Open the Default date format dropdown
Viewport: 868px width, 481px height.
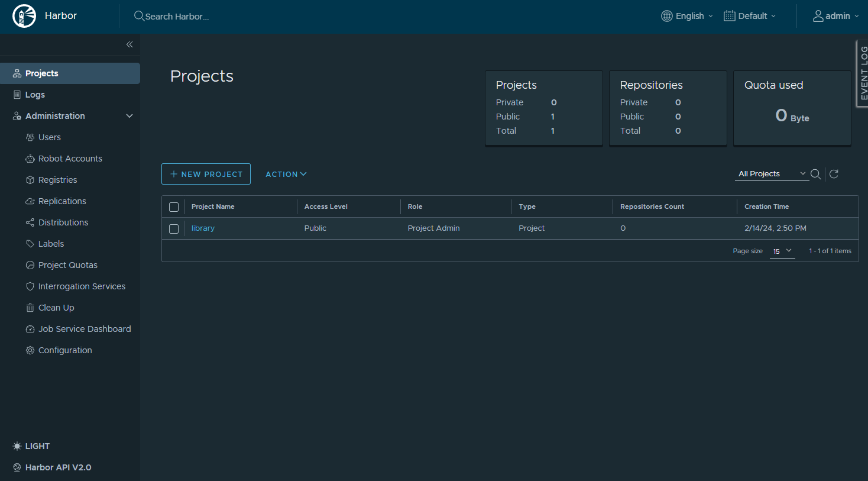click(x=750, y=16)
